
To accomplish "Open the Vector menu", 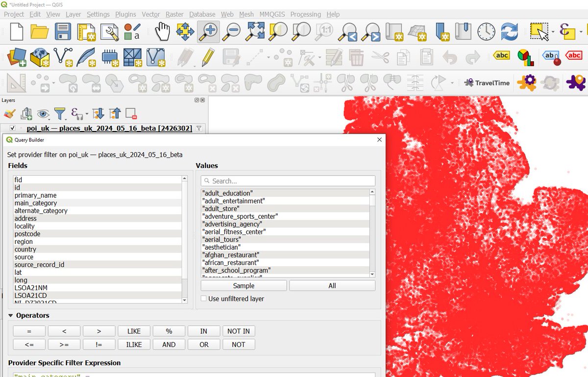I will pyautogui.click(x=151, y=14).
